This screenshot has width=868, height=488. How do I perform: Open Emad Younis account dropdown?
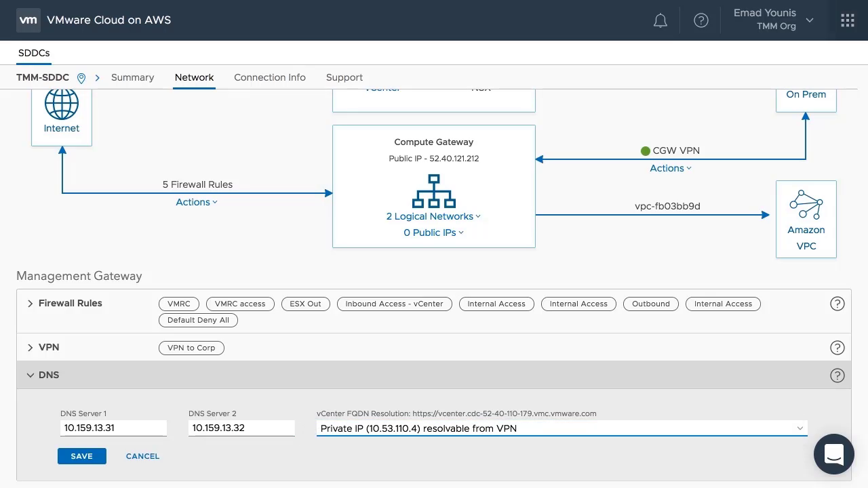774,20
